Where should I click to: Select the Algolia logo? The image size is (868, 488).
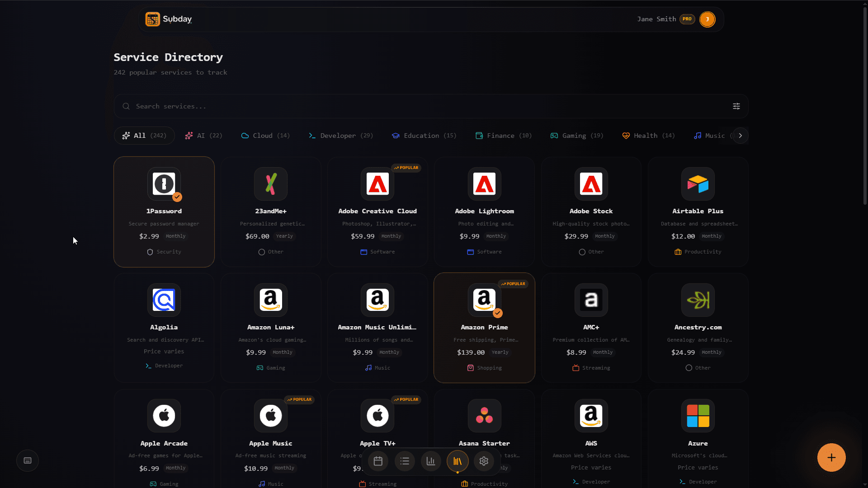164,300
